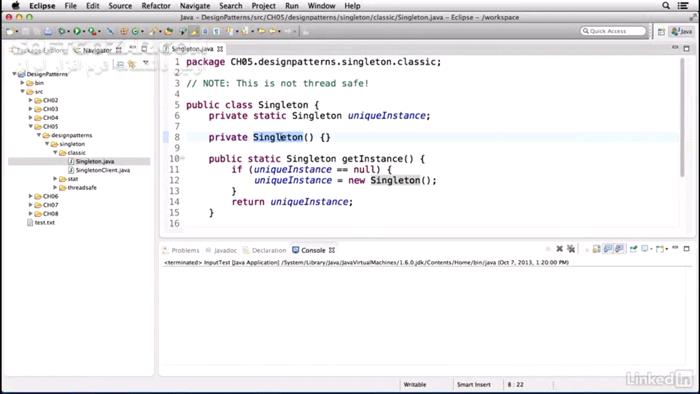This screenshot has height=394, width=700.
Task: Start Debug with the bug icon
Action: (62, 31)
